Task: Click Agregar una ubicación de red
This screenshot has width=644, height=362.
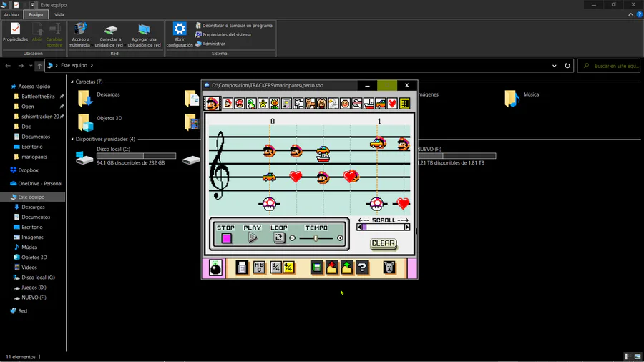Action: coord(144,35)
